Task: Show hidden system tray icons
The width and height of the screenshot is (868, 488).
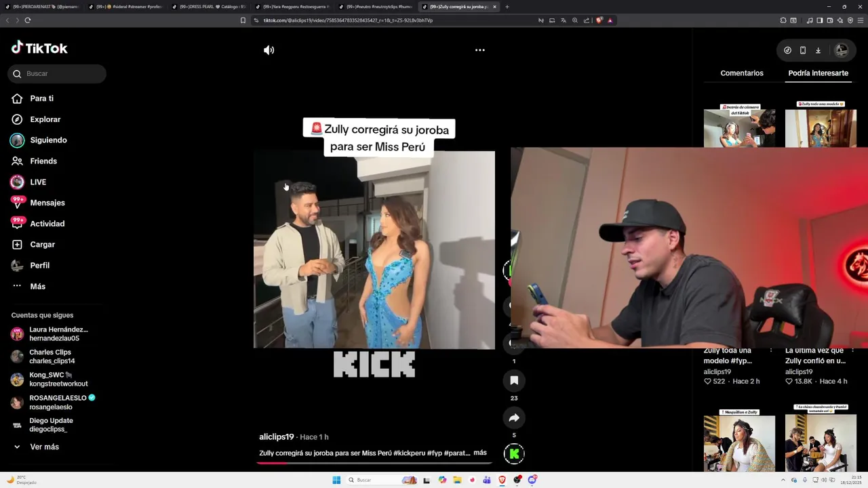Action: tap(783, 480)
